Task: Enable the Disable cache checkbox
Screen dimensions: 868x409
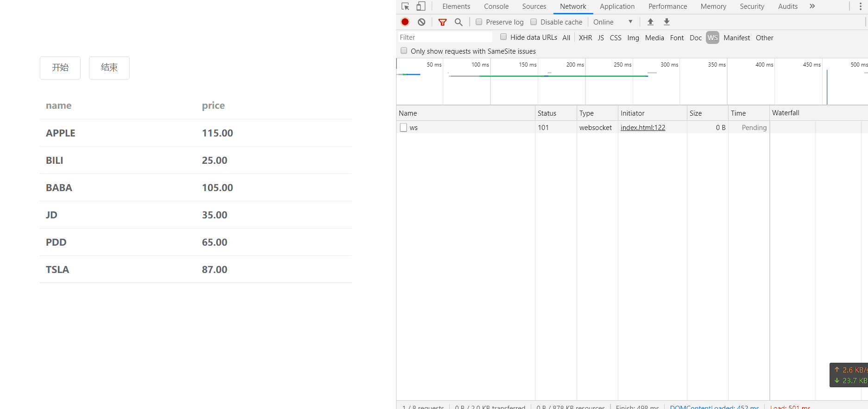Action: [x=534, y=22]
